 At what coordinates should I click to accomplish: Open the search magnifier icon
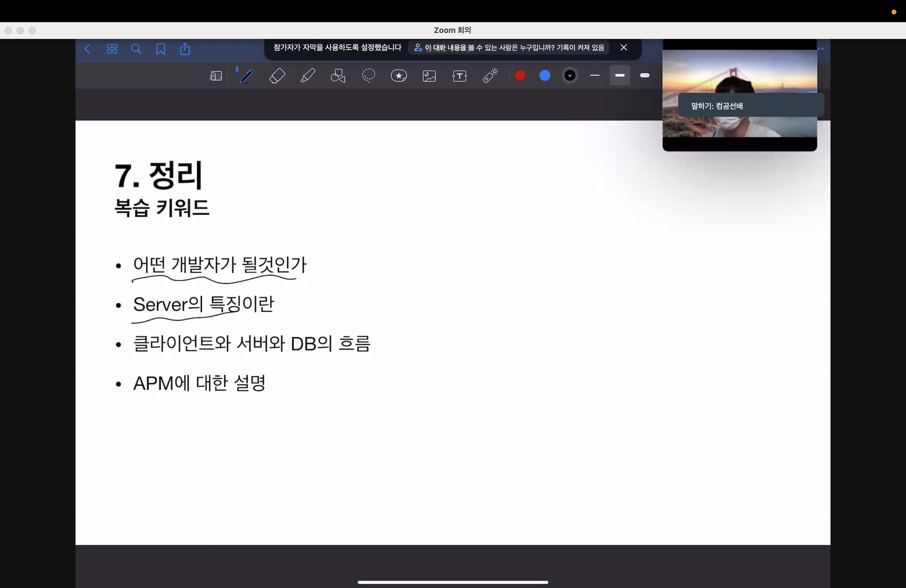pos(136,49)
